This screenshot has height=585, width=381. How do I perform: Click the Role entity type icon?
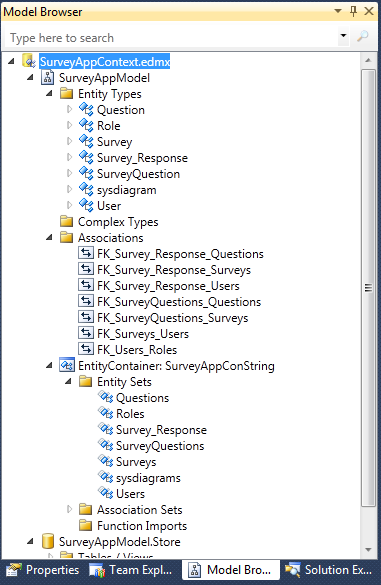(x=86, y=126)
